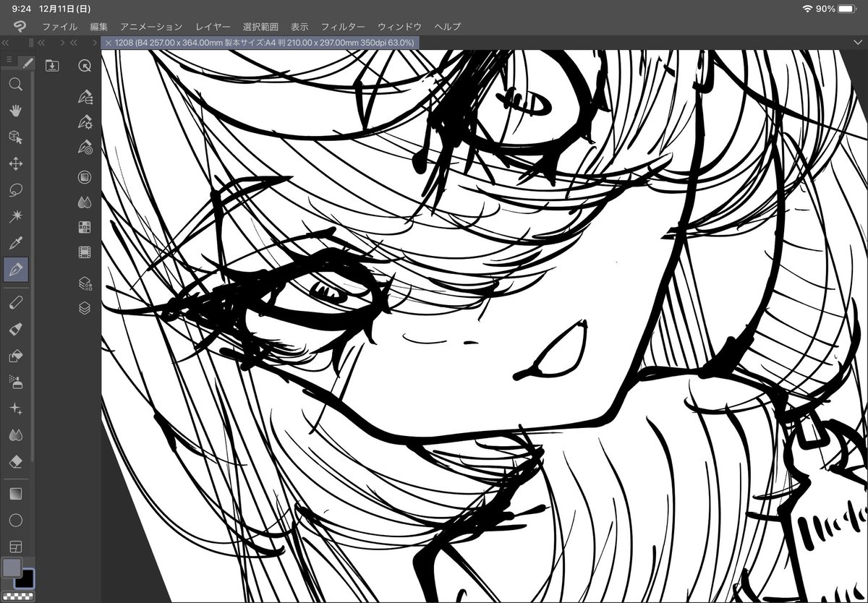Image resolution: width=868 pixels, height=603 pixels.
Task: Select the Zoom magnifier tool
Action: [x=15, y=85]
